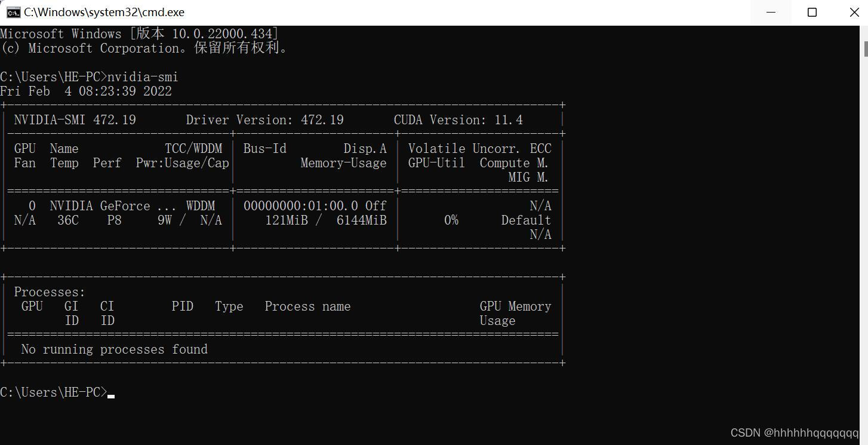Click the typed nvidia-smi command

pos(143,77)
